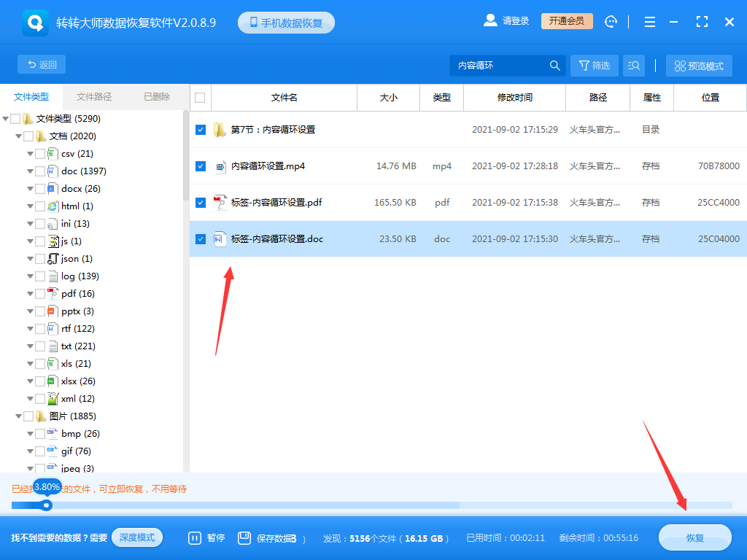The image size is (747, 560).
Task: Open the hamburger menu at top right
Action: tap(649, 22)
